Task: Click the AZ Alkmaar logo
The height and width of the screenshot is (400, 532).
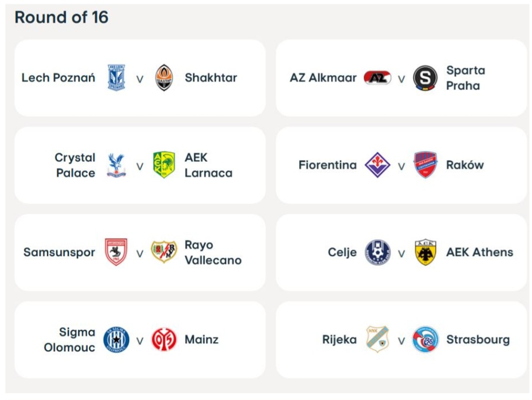Action: click(x=377, y=78)
